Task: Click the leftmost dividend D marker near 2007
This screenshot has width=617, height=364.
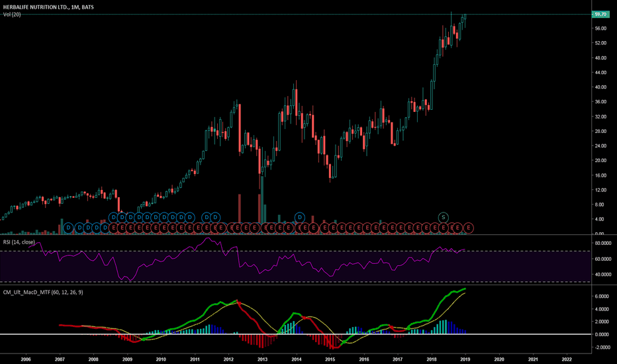Action: point(68,228)
